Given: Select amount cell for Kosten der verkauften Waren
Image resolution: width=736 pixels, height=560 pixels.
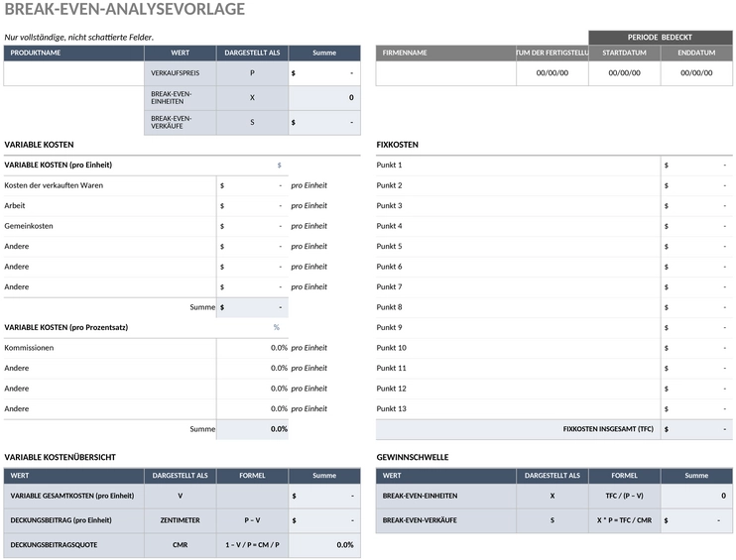Looking at the screenshot, I should 252,185.
